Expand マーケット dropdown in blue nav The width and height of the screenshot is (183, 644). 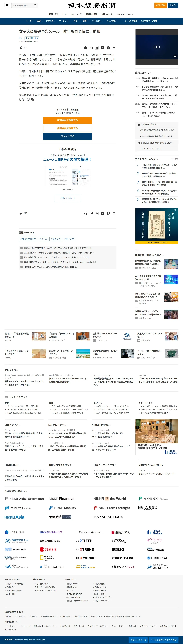64,21
